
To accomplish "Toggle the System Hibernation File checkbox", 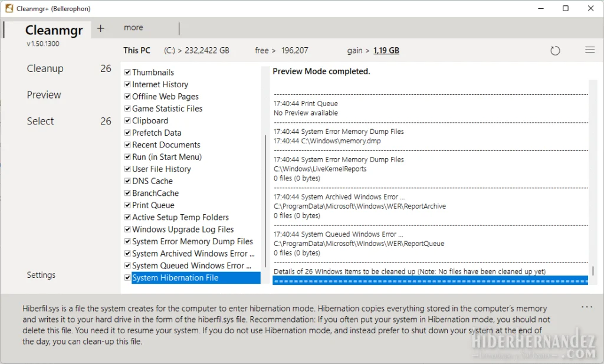I will point(126,278).
